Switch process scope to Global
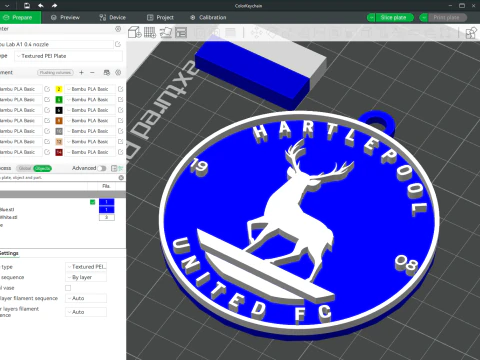This screenshot has height=360, width=480. pos(25,168)
